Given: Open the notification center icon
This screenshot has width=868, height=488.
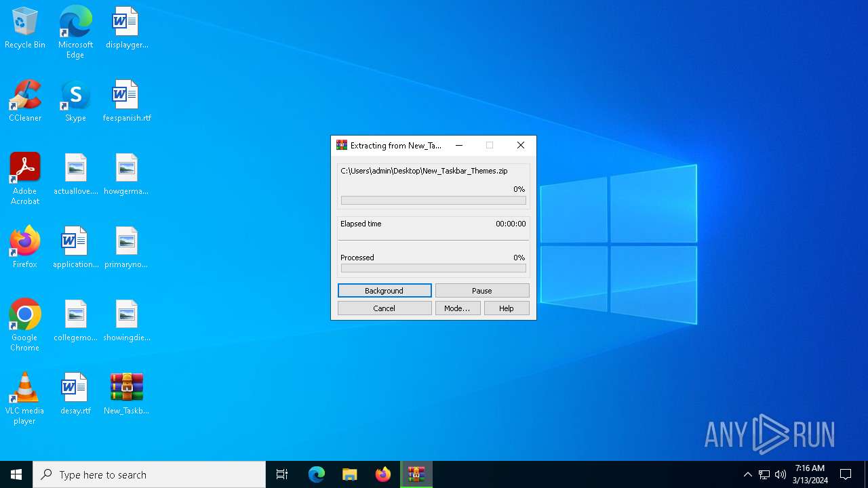Looking at the screenshot, I should pyautogui.click(x=846, y=474).
